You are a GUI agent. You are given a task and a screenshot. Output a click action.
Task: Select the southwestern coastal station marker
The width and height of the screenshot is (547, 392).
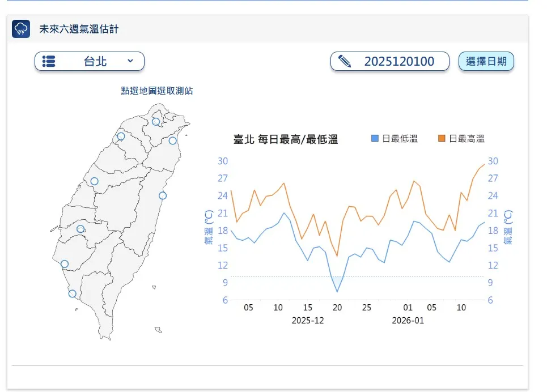click(63, 263)
